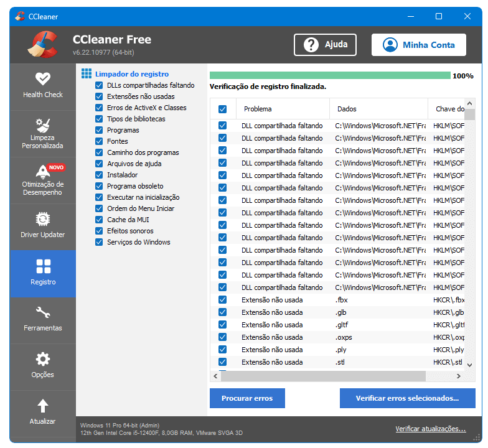
Task: Toggle Tipos de bibliotecas checkbox
Action: click(99, 119)
